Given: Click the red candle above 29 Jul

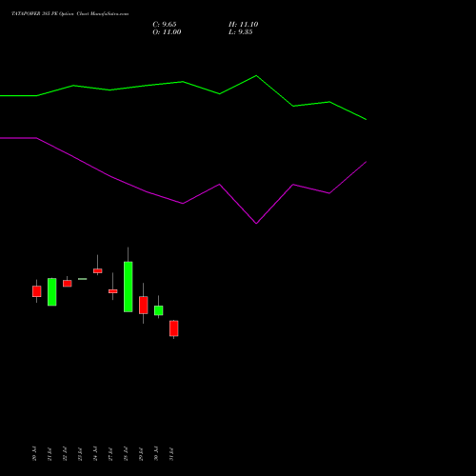Looking at the screenshot, I should coord(144,306).
